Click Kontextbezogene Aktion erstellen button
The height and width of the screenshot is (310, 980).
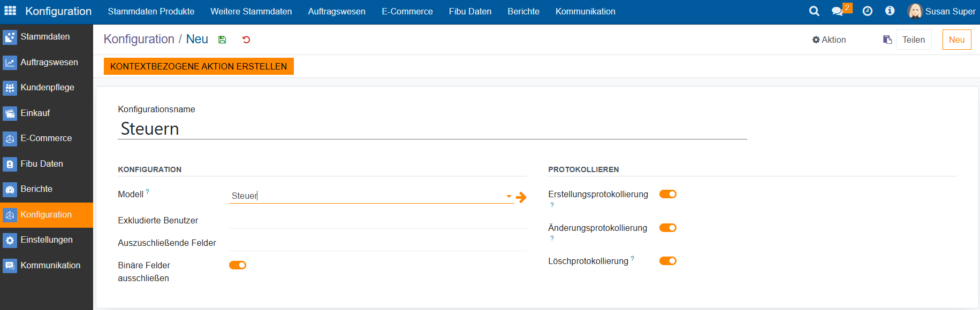point(199,66)
